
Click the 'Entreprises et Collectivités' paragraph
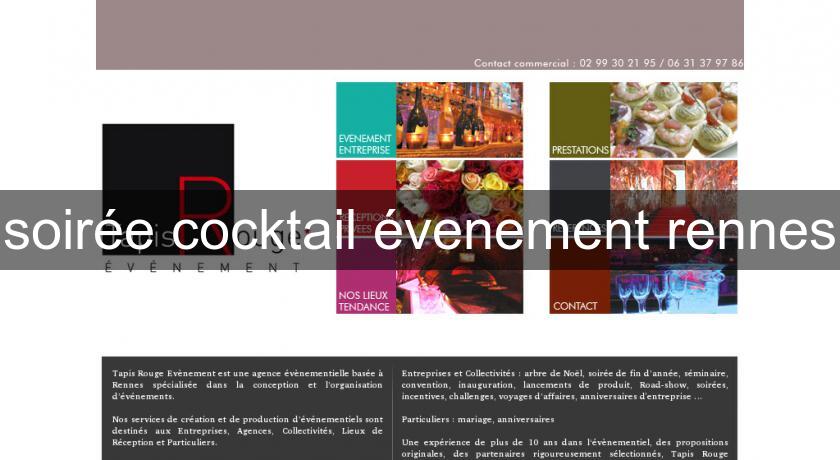565,384
